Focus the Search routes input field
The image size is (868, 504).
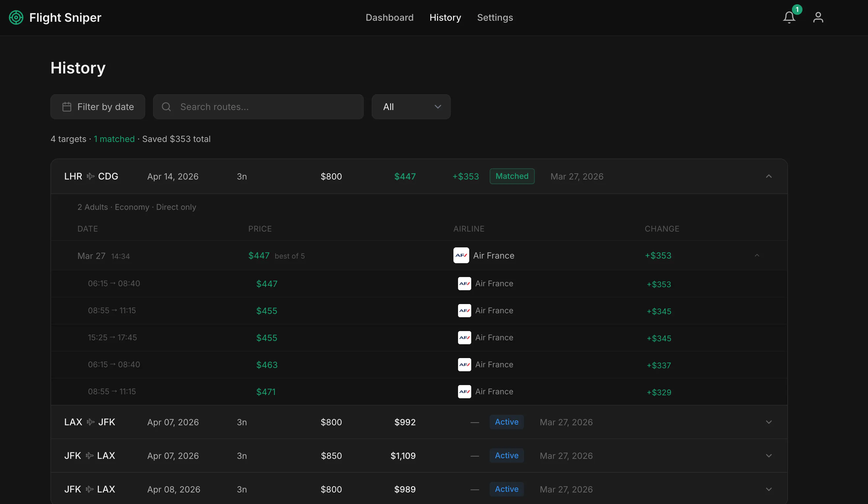click(258, 107)
